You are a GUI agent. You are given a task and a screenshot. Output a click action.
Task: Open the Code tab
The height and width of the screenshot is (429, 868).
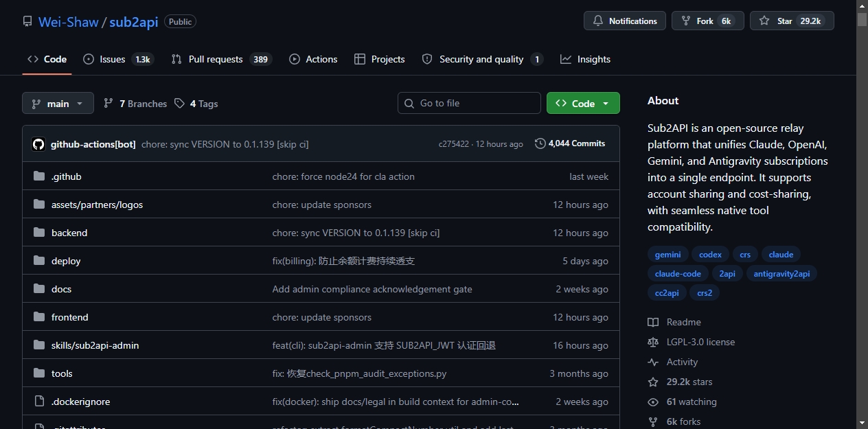[47, 59]
